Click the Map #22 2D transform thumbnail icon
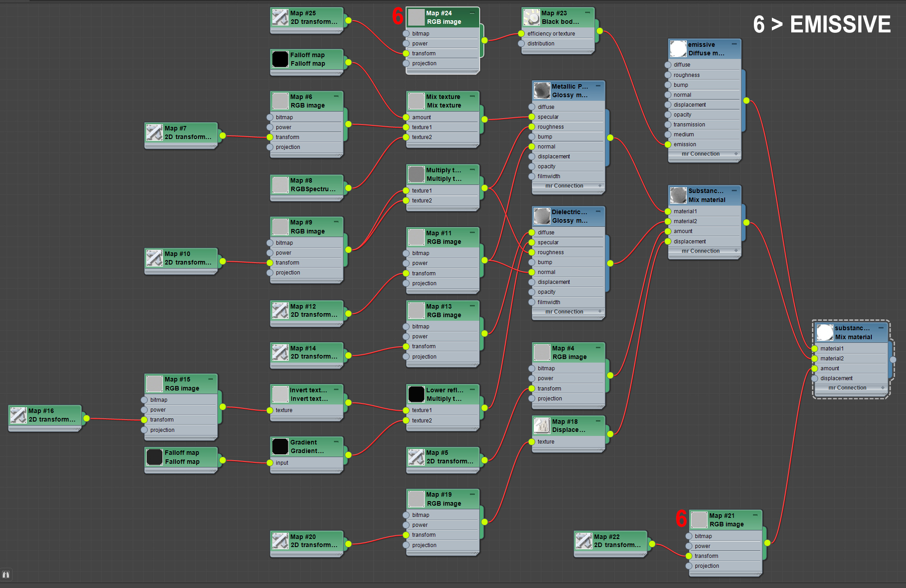The height and width of the screenshot is (588, 906). (x=584, y=541)
